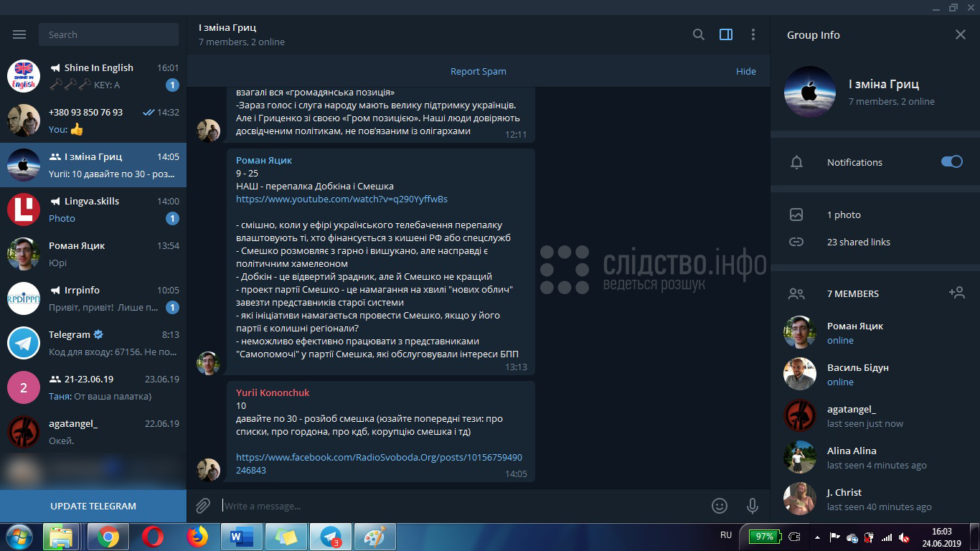Launch Firefox from the taskbar

click(x=197, y=537)
